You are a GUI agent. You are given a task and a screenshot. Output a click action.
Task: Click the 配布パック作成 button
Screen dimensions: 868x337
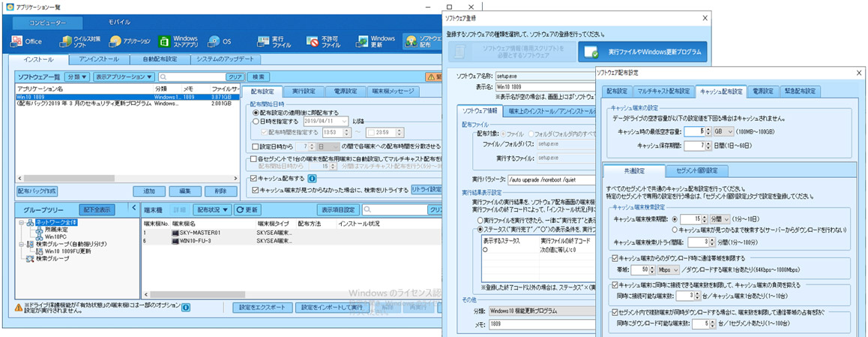(x=37, y=191)
